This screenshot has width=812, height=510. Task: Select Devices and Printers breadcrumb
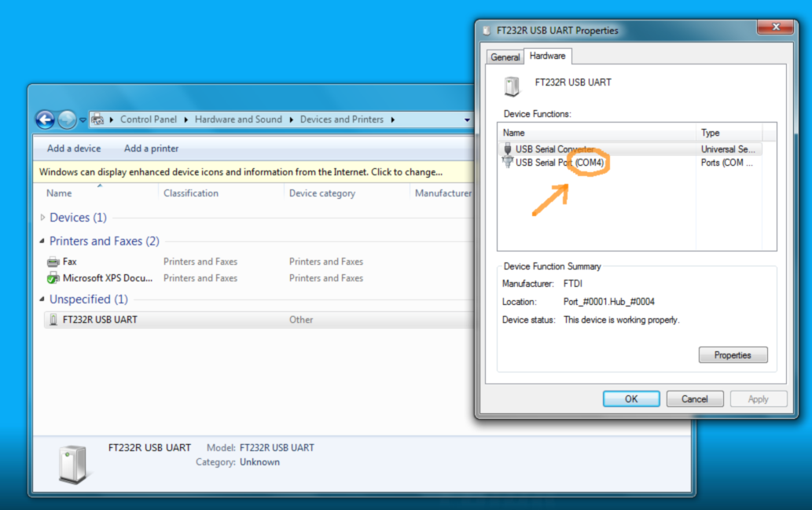pos(342,119)
